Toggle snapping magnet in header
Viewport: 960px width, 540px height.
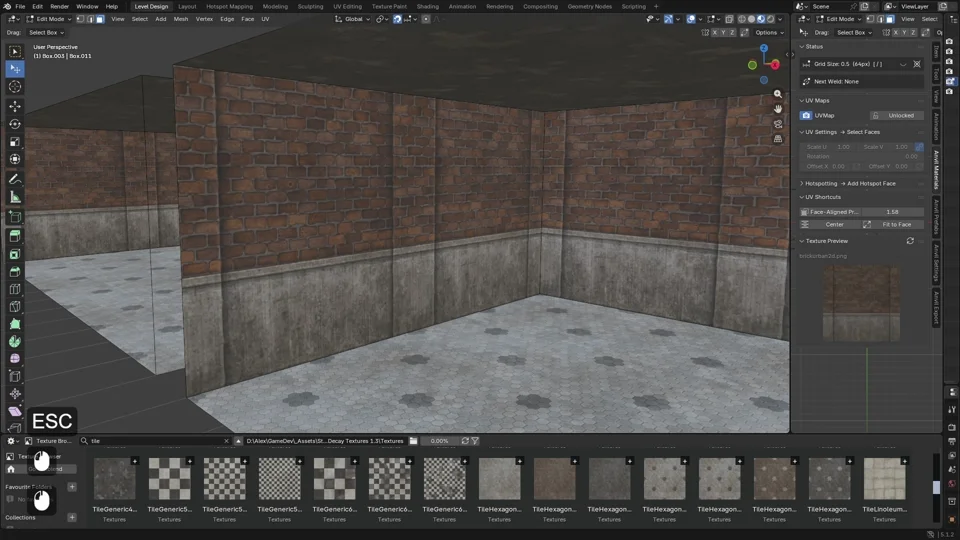coord(397,19)
